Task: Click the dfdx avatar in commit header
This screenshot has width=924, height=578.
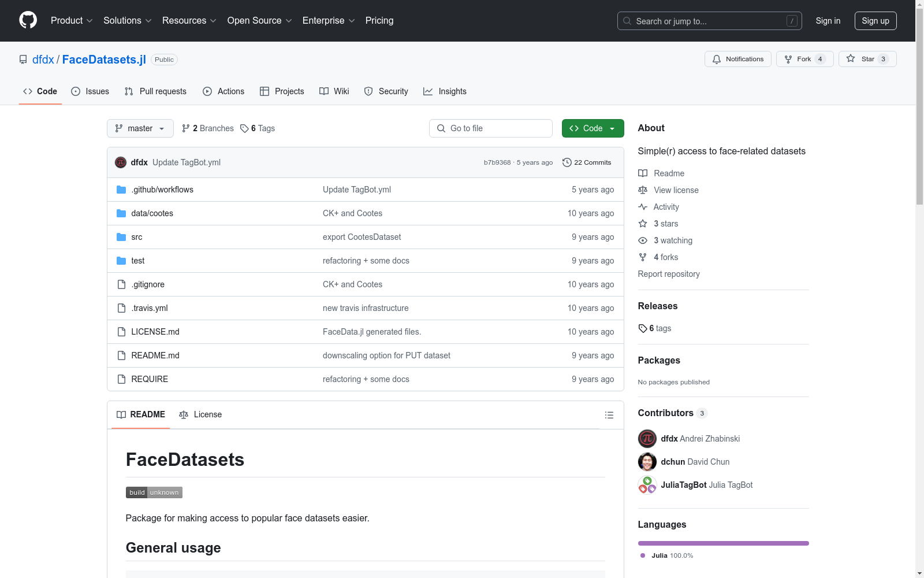Action: (121, 162)
